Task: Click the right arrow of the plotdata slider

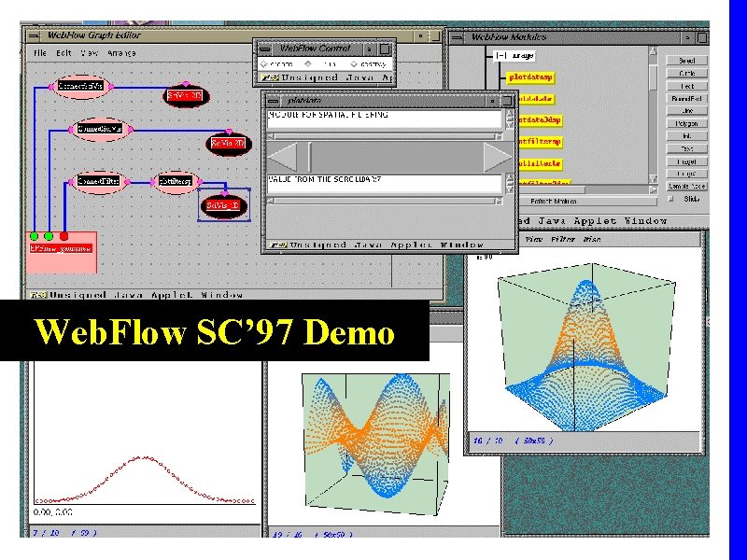Action: coord(498,157)
